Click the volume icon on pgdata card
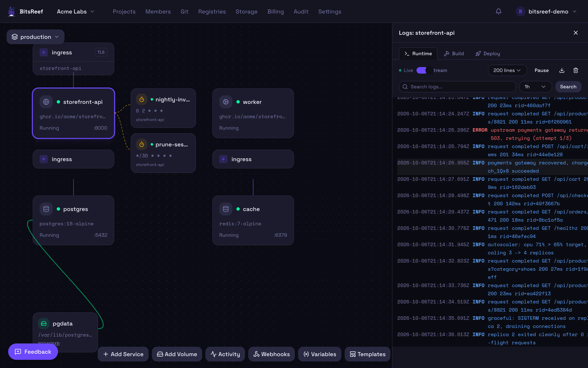Image resolution: width=588 pixels, height=368 pixels. click(x=44, y=323)
